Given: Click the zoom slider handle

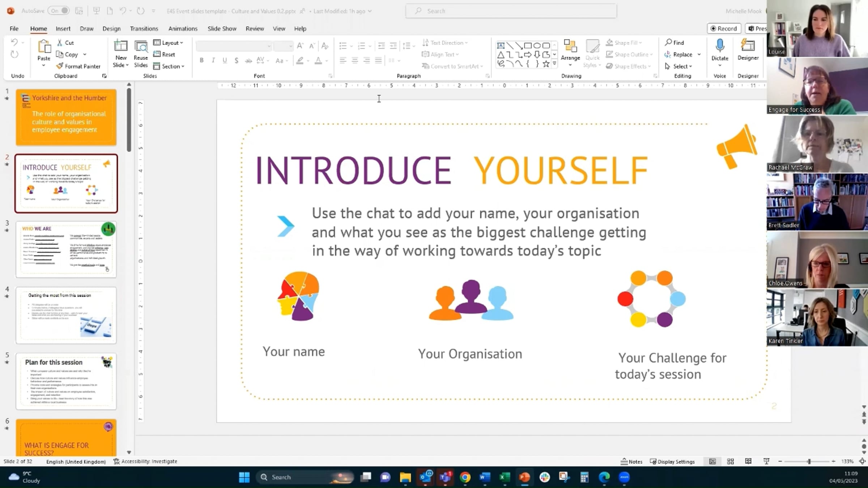Looking at the screenshot, I should pyautogui.click(x=809, y=462).
